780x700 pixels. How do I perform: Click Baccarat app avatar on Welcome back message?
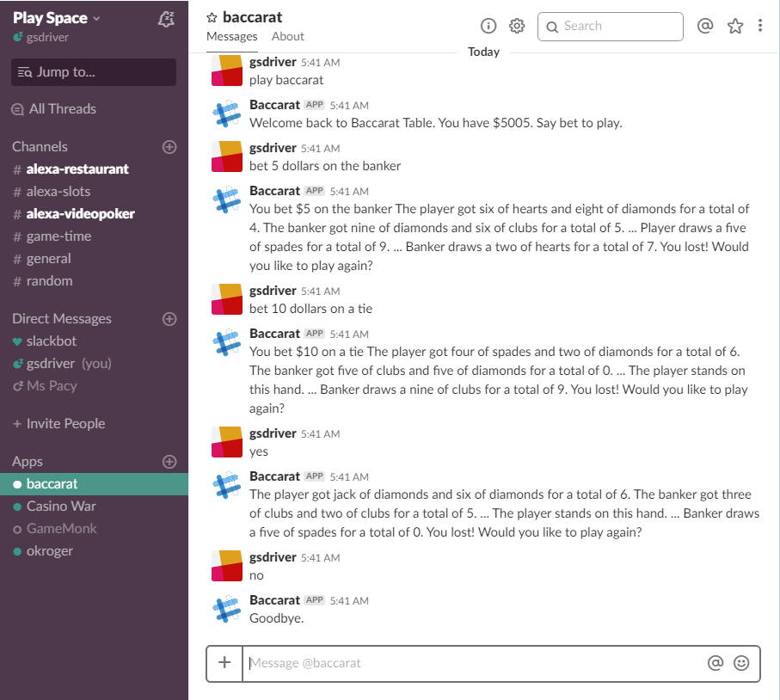[227, 114]
